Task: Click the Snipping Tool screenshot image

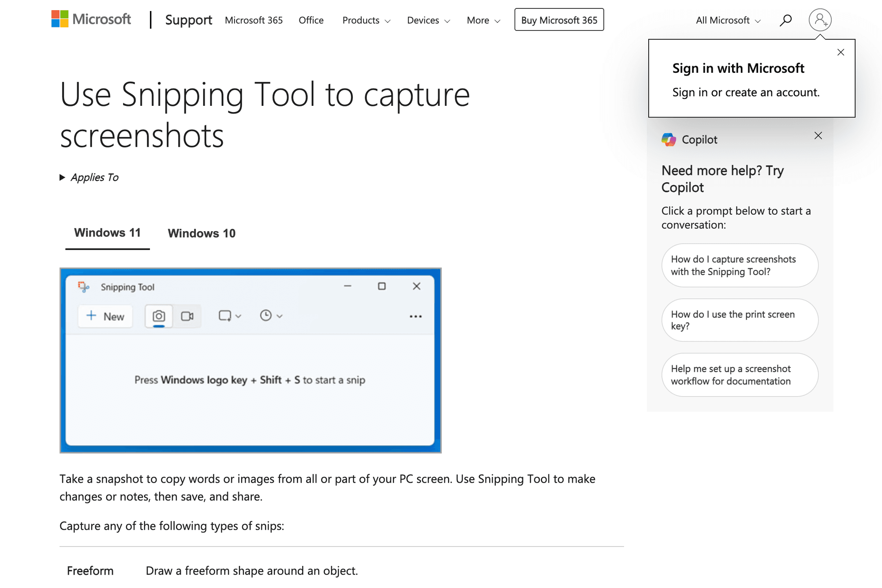Action: [x=250, y=360]
